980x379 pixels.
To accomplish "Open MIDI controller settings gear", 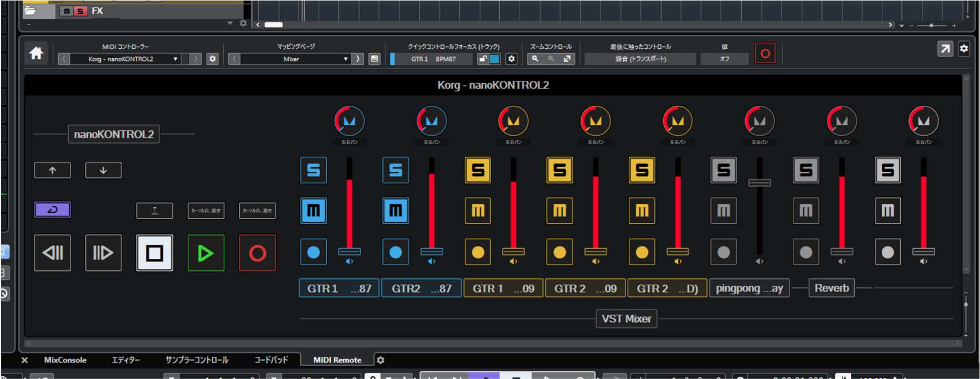I will [212, 59].
